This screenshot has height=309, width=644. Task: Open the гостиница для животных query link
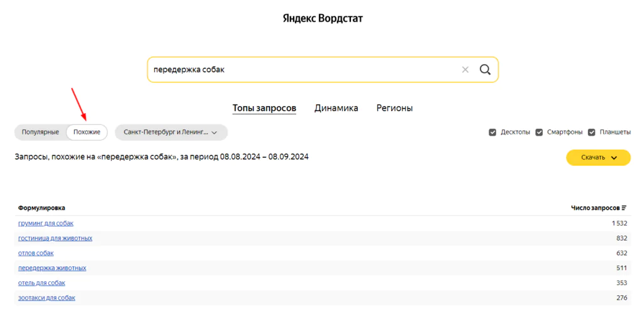[x=55, y=238]
